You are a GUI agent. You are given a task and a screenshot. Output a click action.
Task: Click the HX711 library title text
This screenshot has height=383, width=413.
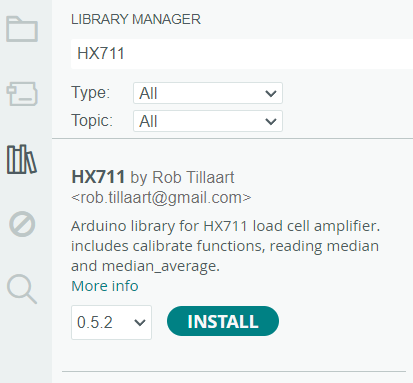pos(98,177)
